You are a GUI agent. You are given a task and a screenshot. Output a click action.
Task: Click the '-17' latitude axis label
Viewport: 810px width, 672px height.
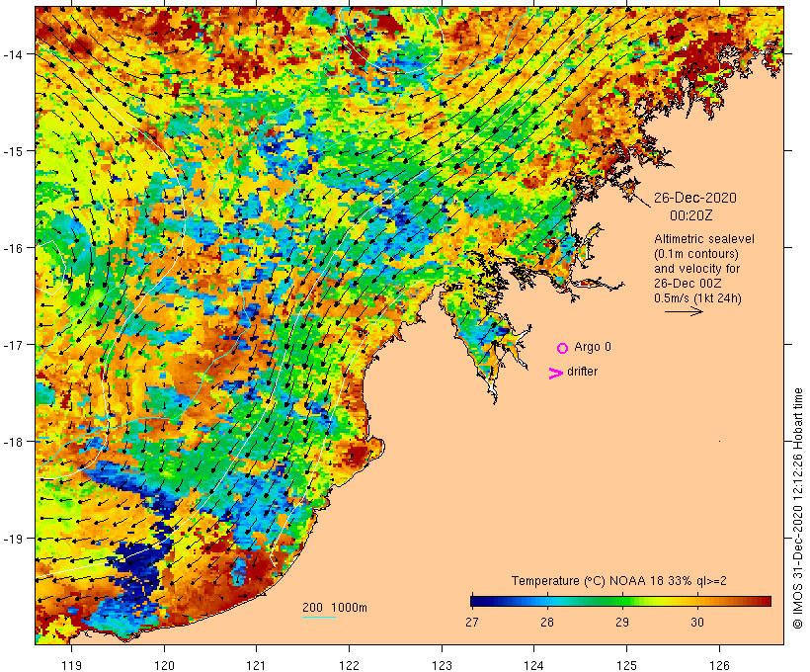12,345
